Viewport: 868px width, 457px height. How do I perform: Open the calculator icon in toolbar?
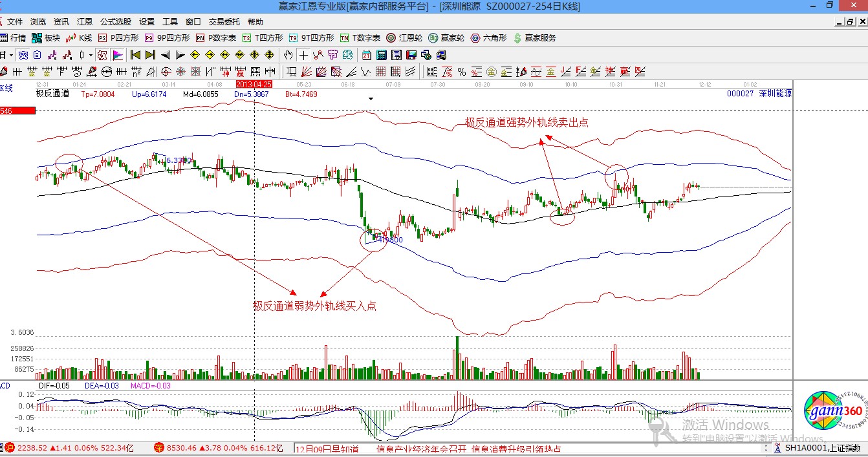(x=382, y=55)
